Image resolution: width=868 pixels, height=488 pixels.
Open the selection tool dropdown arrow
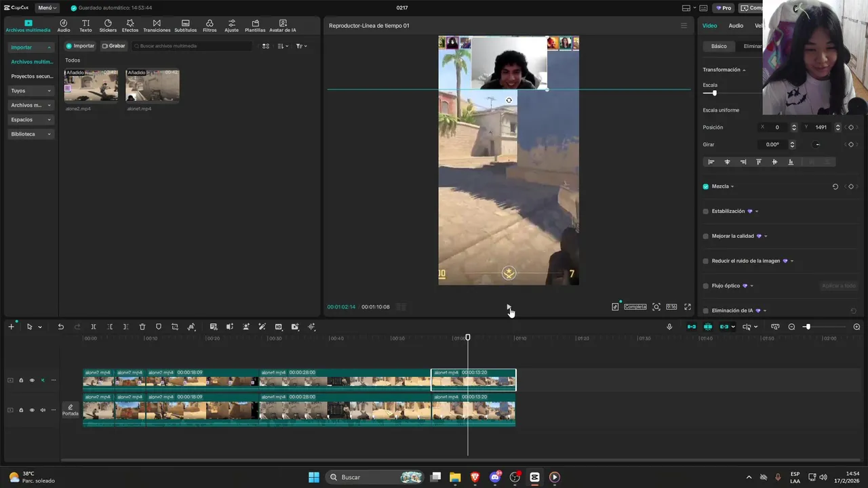point(40,327)
